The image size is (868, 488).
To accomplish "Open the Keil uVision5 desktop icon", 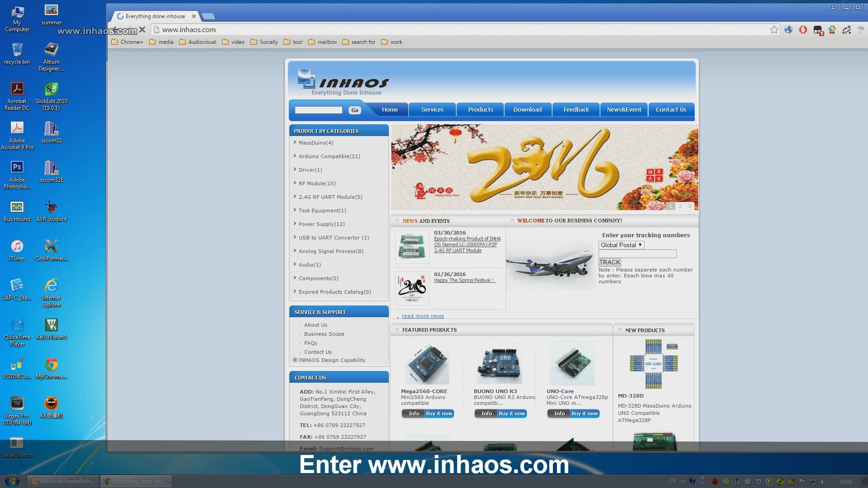I will click(x=51, y=325).
